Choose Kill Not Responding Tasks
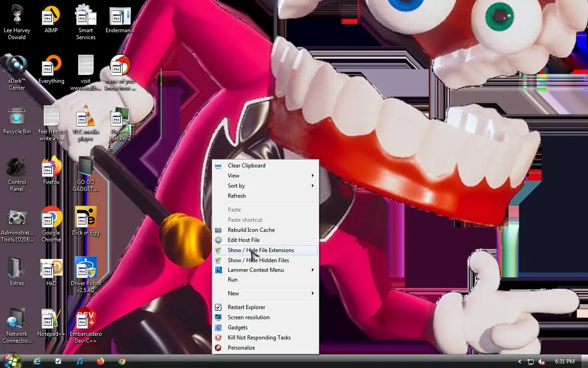Viewport: 588px width, 368px height. click(x=266, y=338)
